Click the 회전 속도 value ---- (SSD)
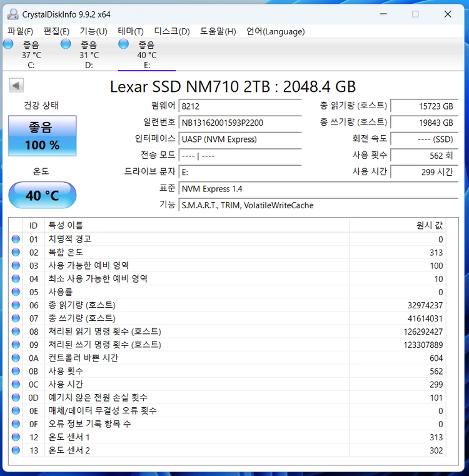 point(425,139)
